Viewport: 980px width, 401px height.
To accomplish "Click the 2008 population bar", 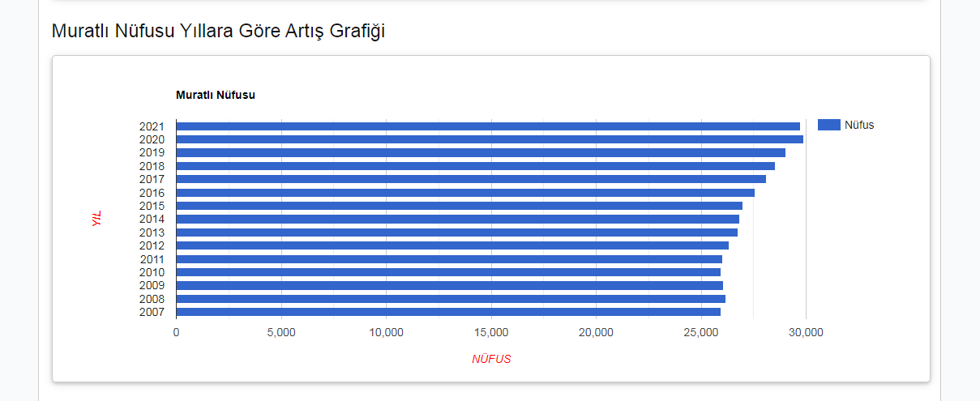I will (x=450, y=299).
